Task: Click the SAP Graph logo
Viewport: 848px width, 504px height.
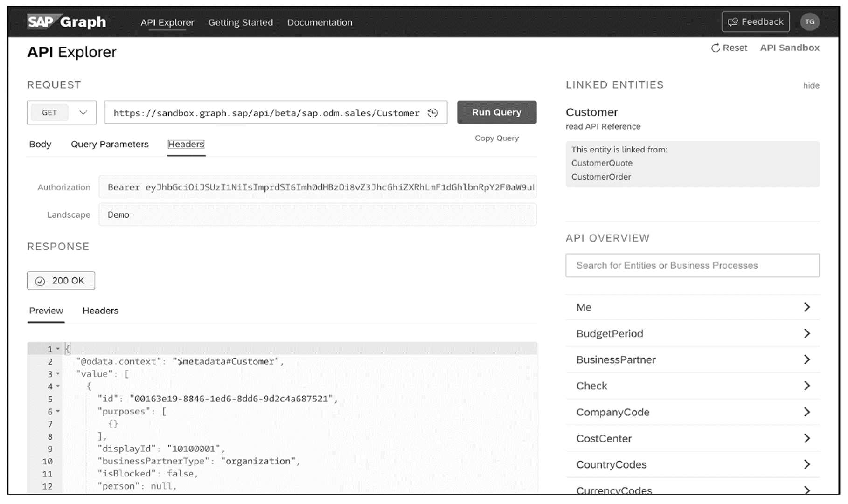Action: pyautogui.click(x=67, y=21)
